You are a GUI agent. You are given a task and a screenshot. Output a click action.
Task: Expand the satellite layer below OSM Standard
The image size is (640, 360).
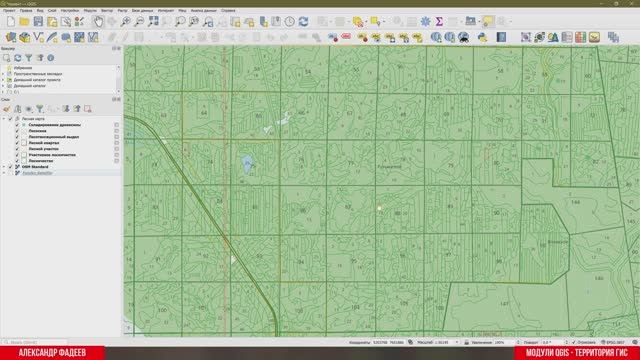pyautogui.click(x=4, y=173)
